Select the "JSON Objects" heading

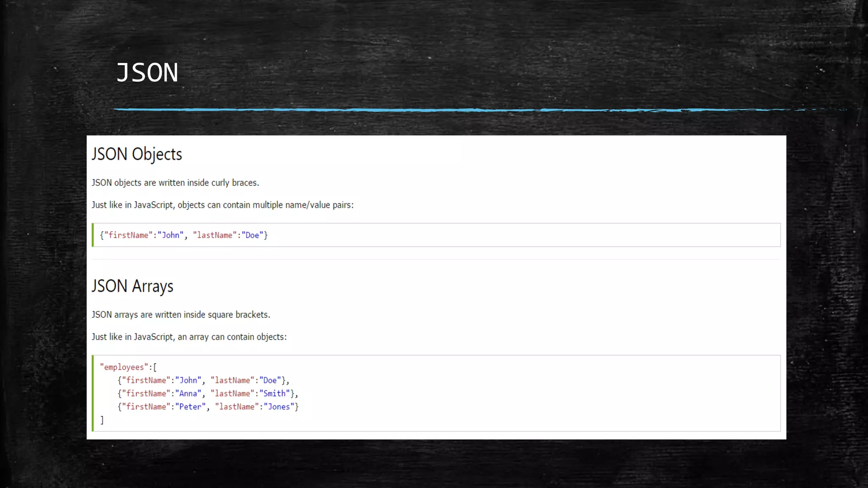click(137, 155)
